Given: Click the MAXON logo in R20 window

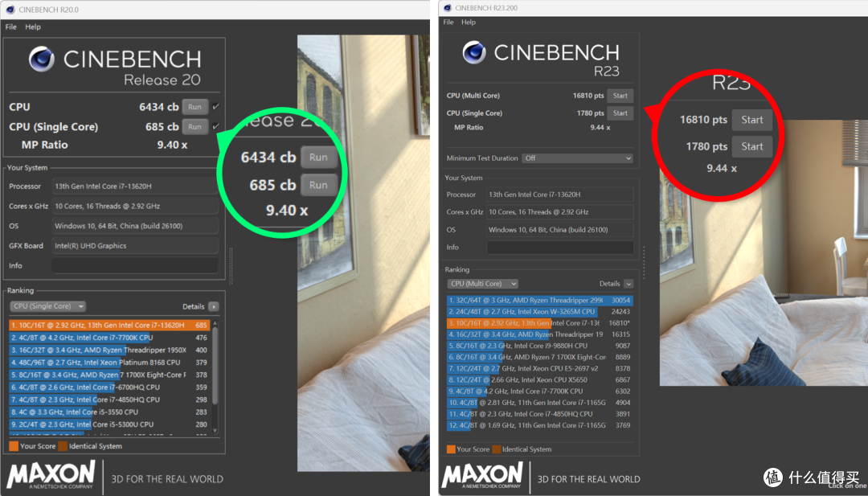Looking at the screenshot, I should 51,476.
